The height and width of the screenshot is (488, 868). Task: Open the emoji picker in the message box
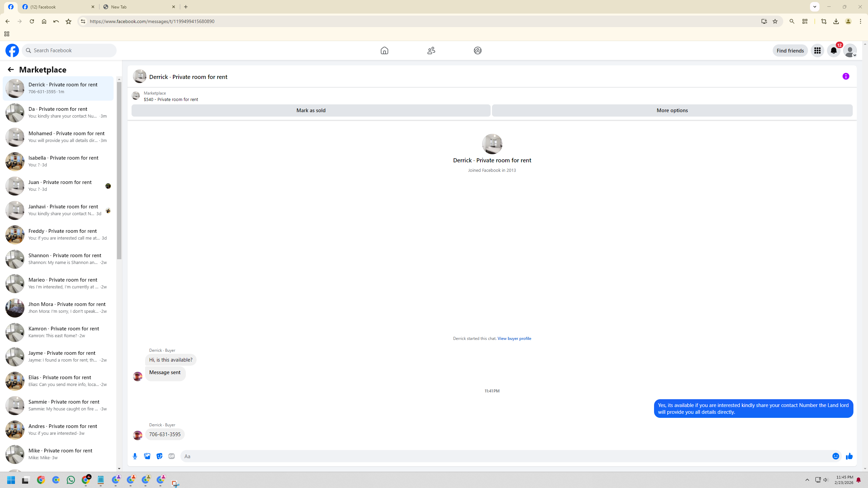tap(835, 456)
